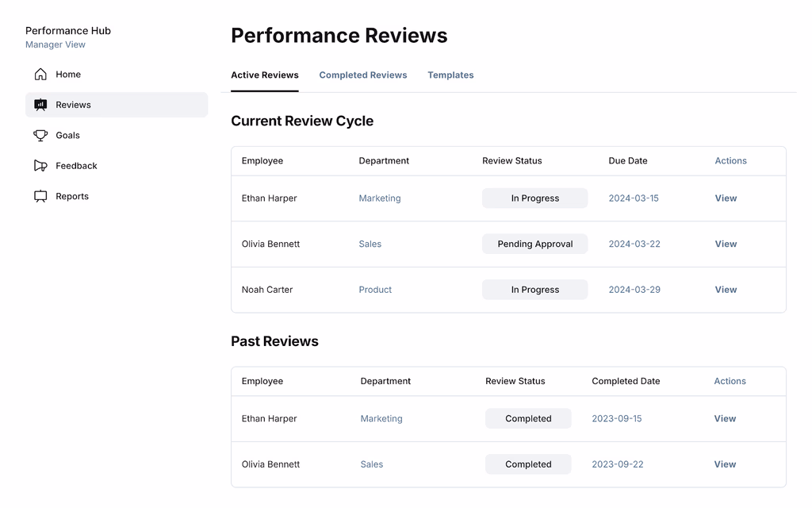Viewport: 812px width, 508px height.
Task: Click due date 2024-03-22
Action: pos(634,244)
